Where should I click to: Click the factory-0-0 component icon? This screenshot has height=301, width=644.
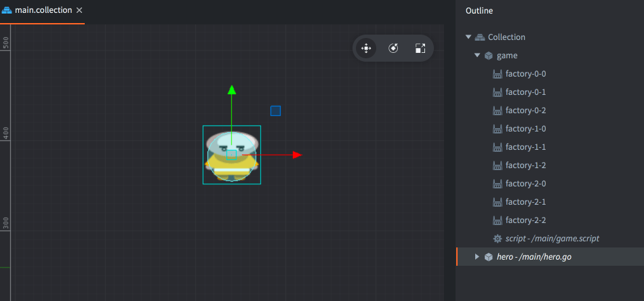pyautogui.click(x=498, y=74)
